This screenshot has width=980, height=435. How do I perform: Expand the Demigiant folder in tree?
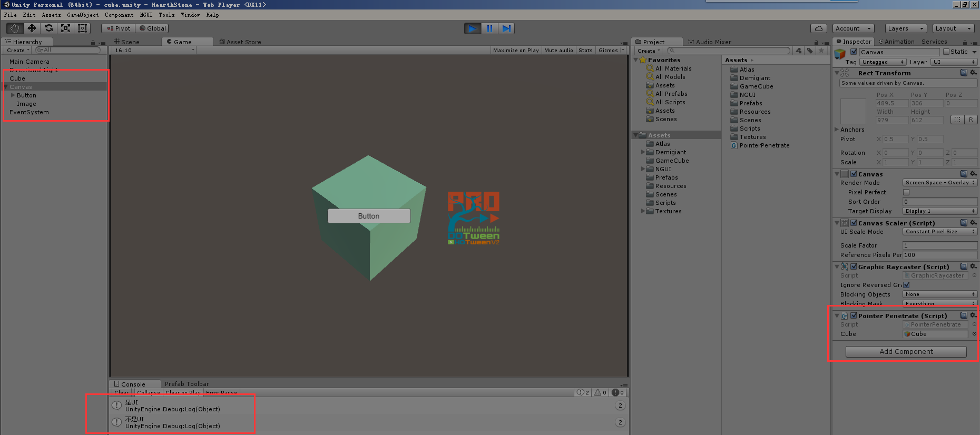(x=643, y=152)
